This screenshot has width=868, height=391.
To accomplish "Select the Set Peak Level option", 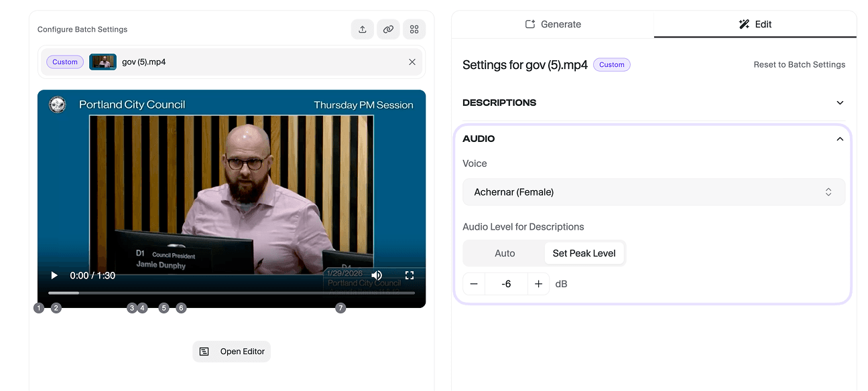I will pos(584,253).
